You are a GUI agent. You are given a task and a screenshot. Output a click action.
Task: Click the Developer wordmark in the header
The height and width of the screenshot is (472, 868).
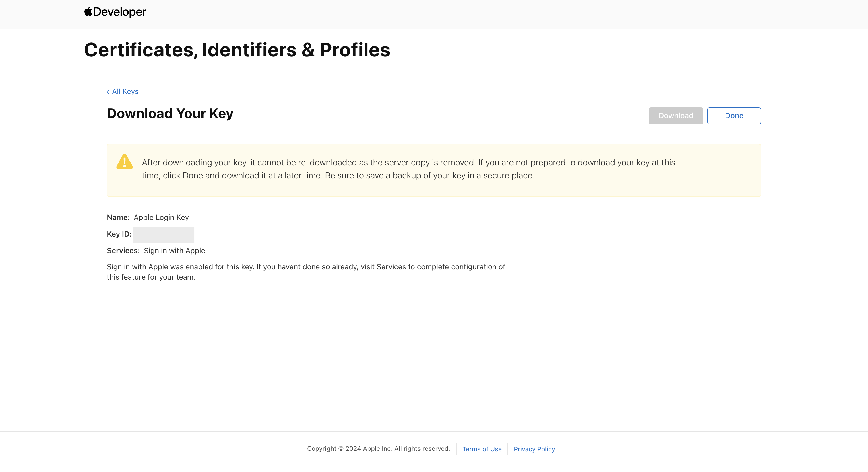[x=120, y=12]
